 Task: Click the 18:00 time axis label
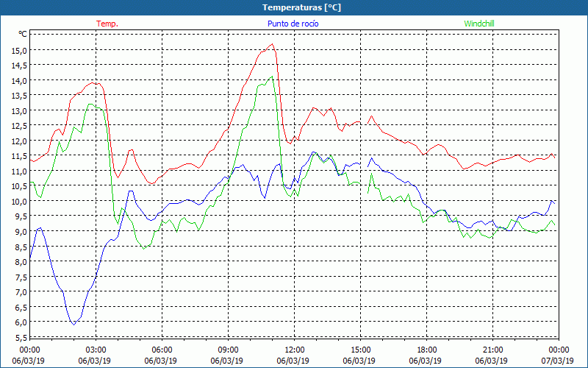(x=426, y=350)
